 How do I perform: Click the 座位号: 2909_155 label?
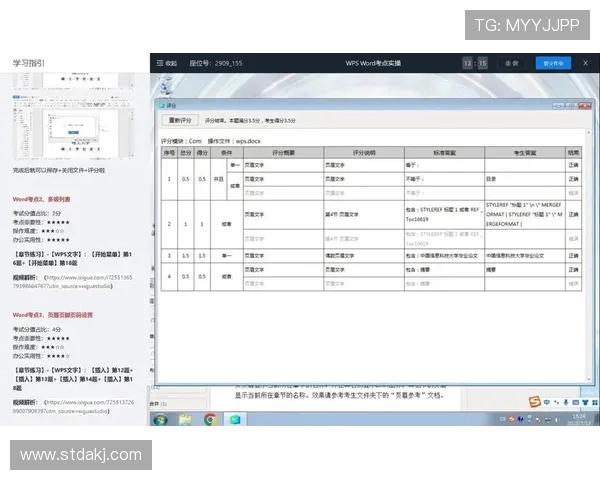click(216, 63)
